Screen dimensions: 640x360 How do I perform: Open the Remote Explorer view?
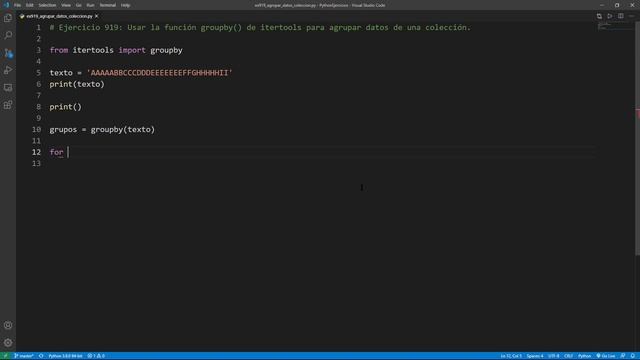point(8,88)
